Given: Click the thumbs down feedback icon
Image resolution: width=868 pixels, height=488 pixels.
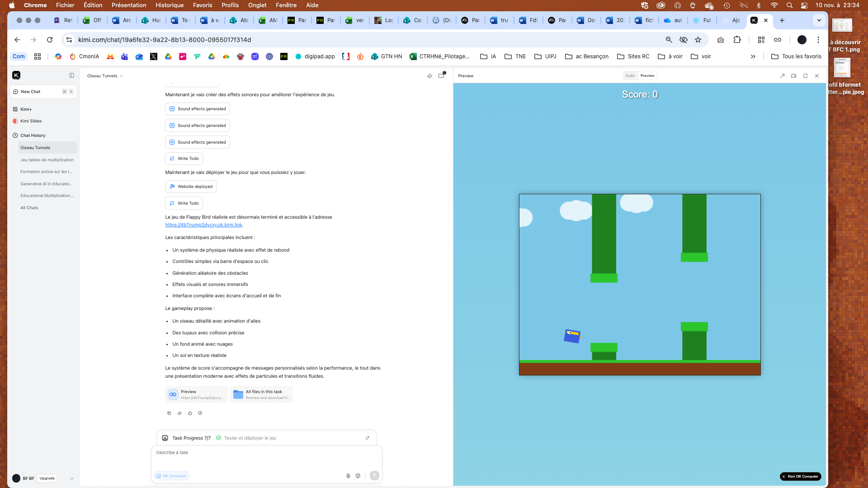Looking at the screenshot, I should 200,413.
